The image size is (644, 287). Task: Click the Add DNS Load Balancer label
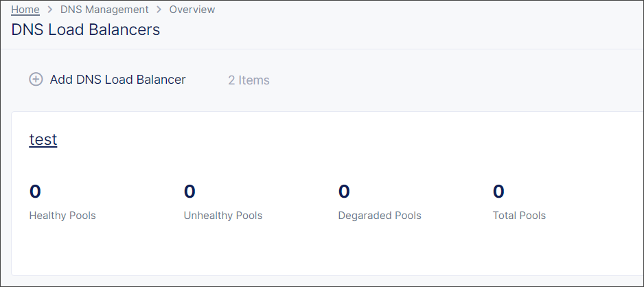pyautogui.click(x=117, y=80)
